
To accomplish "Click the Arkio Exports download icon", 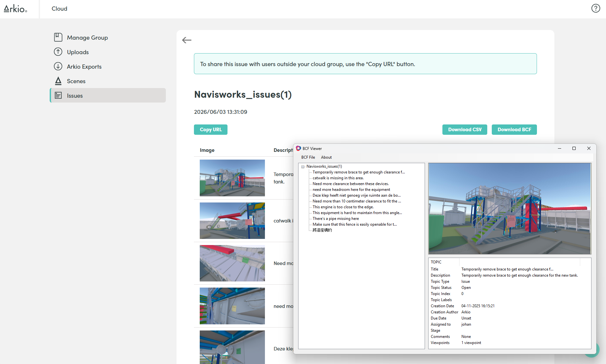I will click(58, 66).
